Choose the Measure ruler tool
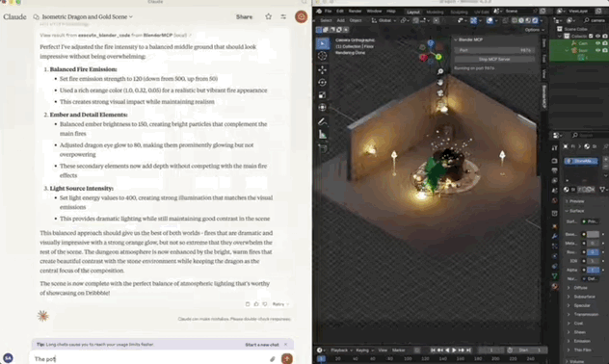This screenshot has width=609, height=364. point(323,135)
